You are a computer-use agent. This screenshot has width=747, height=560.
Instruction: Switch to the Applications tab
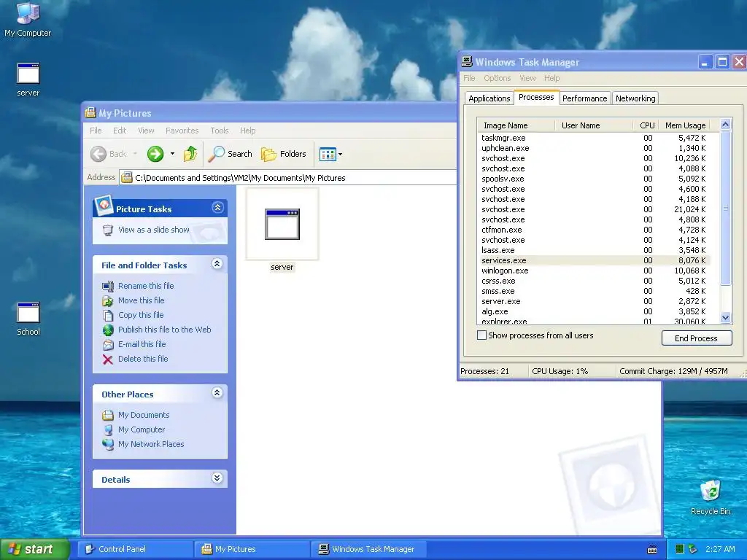(x=489, y=98)
